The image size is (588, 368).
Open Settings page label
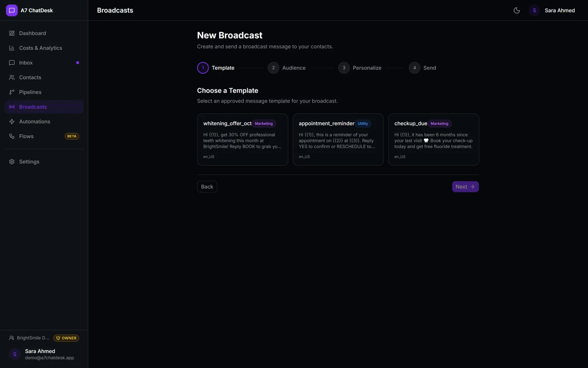tap(29, 162)
